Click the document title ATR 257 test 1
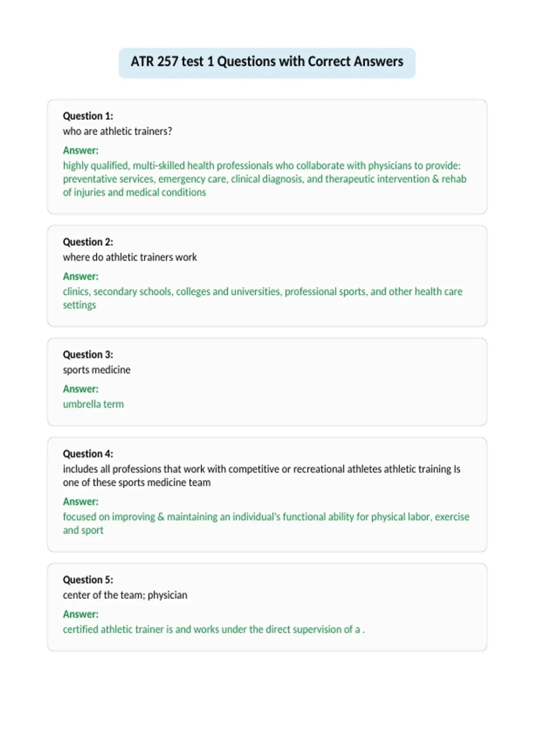 tap(267, 62)
